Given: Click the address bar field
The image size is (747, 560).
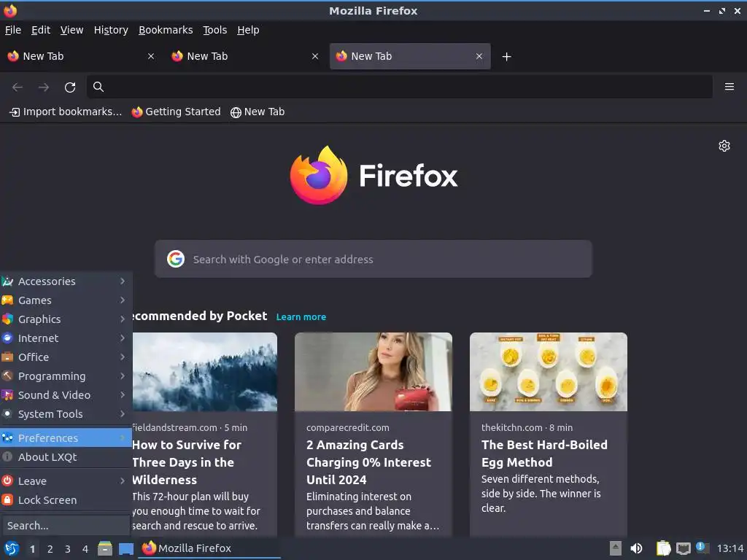Looking at the screenshot, I should point(399,87).
